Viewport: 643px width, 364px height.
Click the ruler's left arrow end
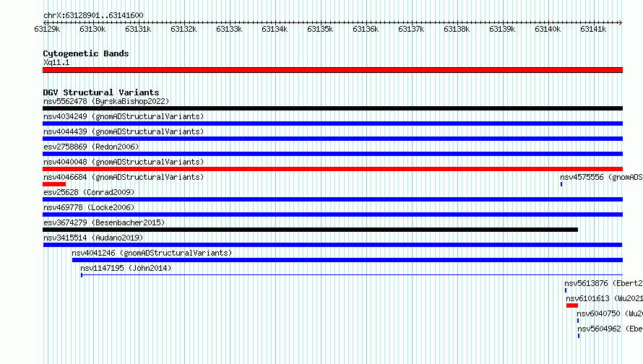pyautogui.click(x=45, y=22)
